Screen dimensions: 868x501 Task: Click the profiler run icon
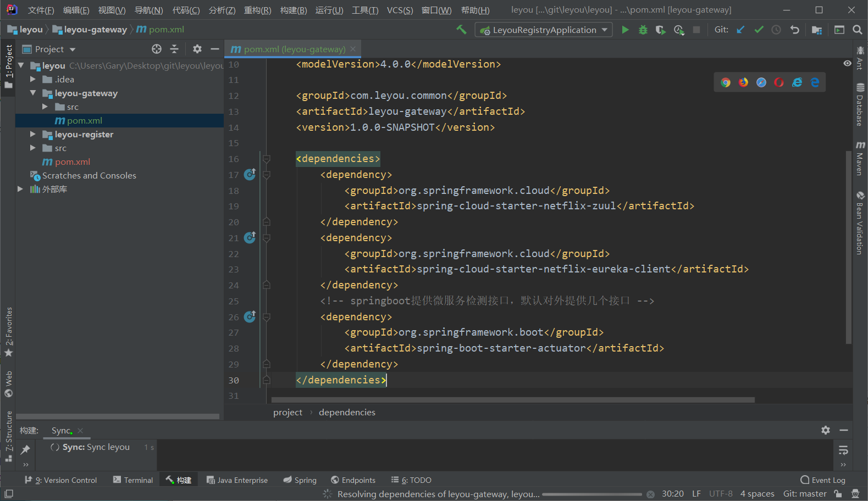pos(679,30)
